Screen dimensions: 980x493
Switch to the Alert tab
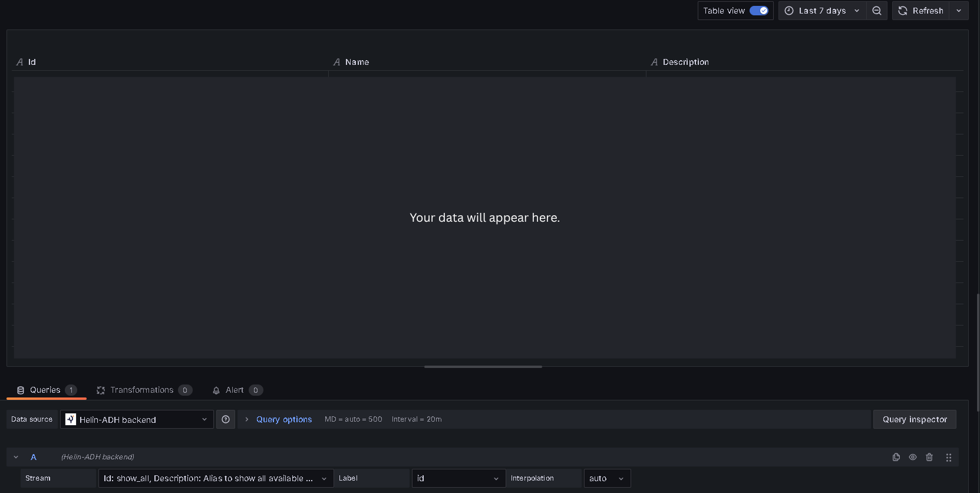[x=237, y=390]
